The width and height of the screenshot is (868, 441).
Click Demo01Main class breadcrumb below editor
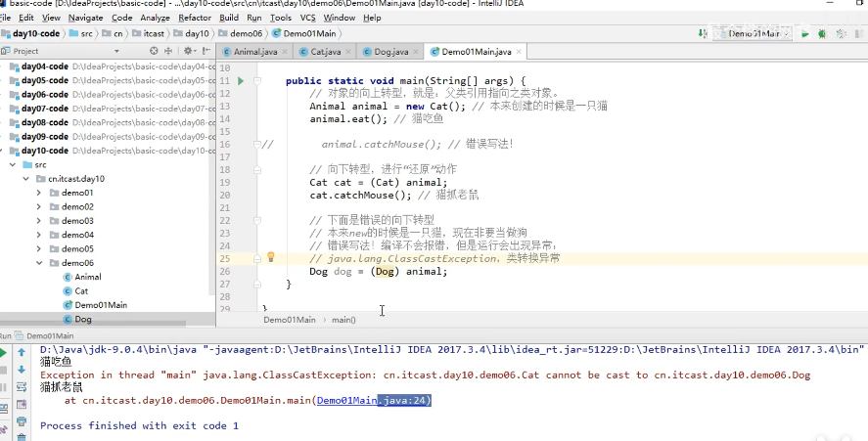tap(290, 320)
